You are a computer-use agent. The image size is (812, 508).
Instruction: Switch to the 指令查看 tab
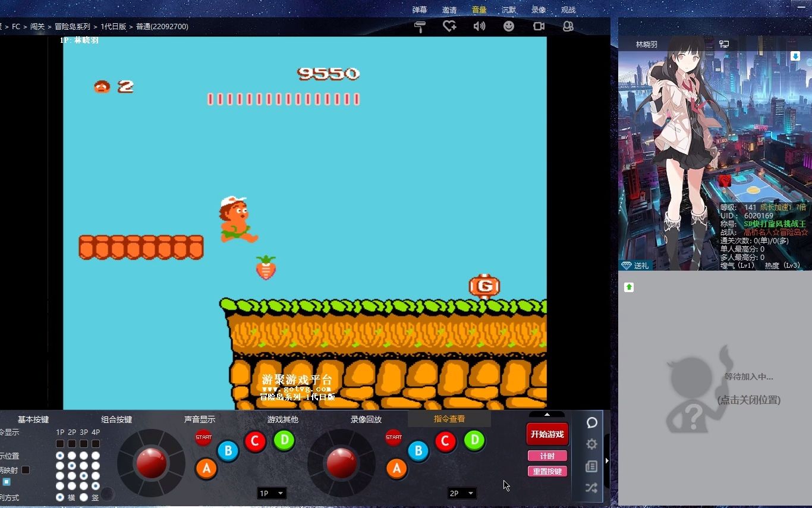pyautogui.click(x=449, y=419)
